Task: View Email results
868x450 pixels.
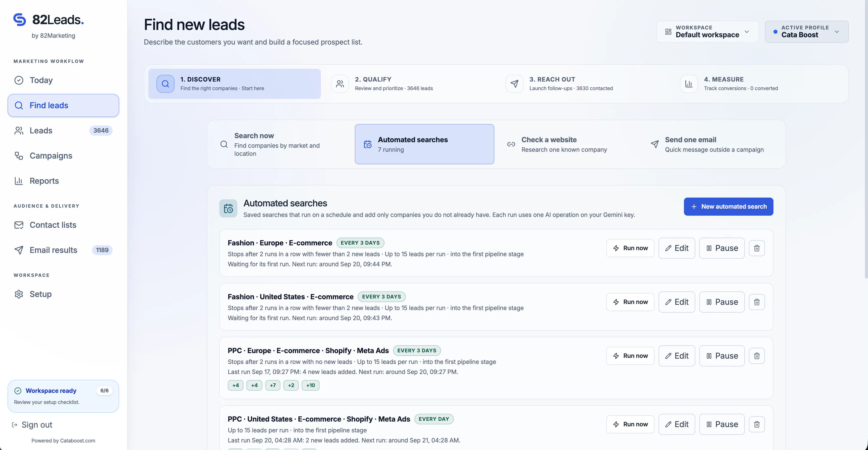Action: point(63,250)
